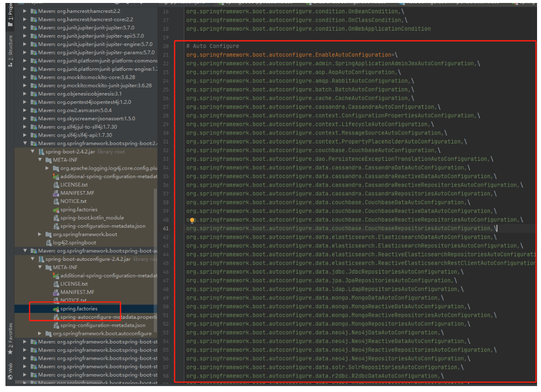Open the Favorites tool window tab
The width and height of the screenshot is (541, 392).
[10, 339]
